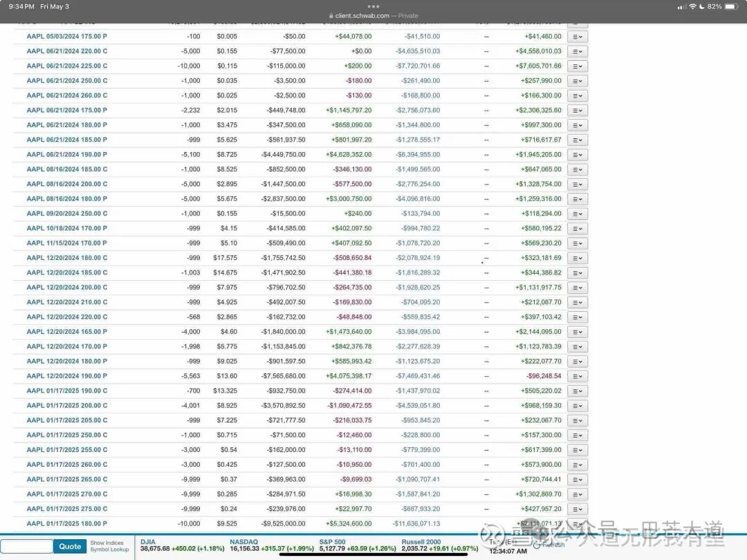Image resolution: width=747 pixels, height=560 pixels.
Task: Open the AAPL 12/20/2024 210.00 C position link
Action: [x=66, y=302]
